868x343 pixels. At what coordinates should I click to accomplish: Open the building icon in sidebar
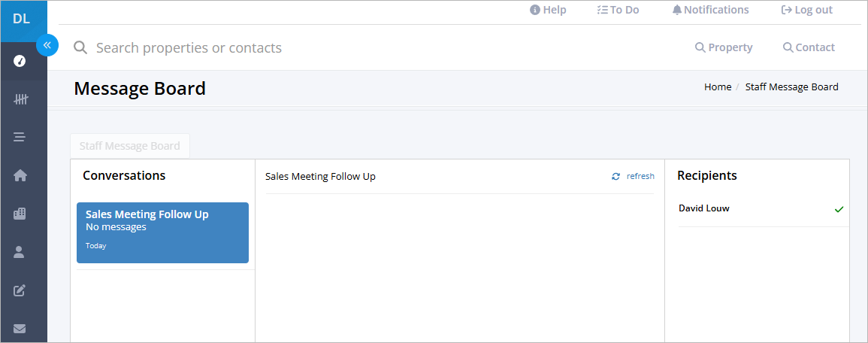coord(20,214)
